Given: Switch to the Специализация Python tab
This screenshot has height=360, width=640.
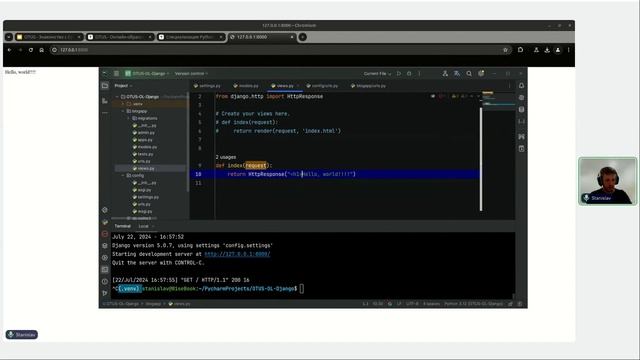Looking at the screenshot, I should (191, 37).
